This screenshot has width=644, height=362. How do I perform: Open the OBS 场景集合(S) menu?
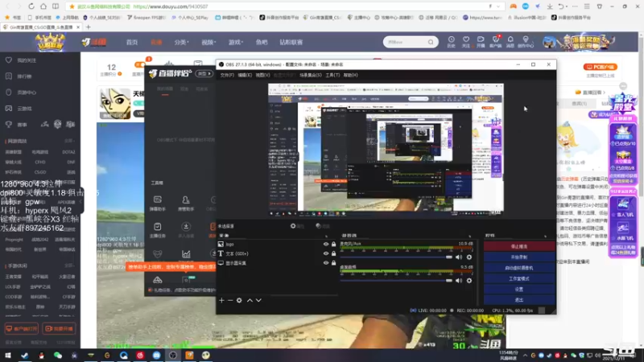point(311,75)
